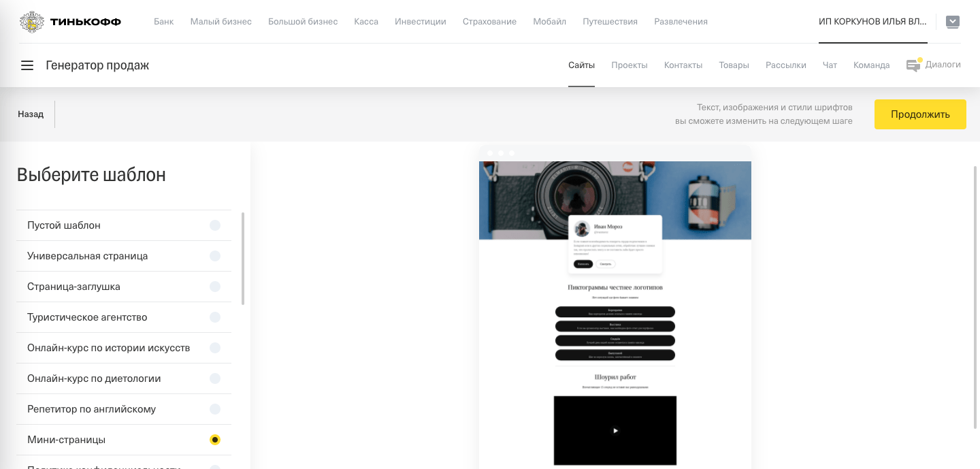
Task: Open the Банк link in top navigation
Action: tap(164, 22)
